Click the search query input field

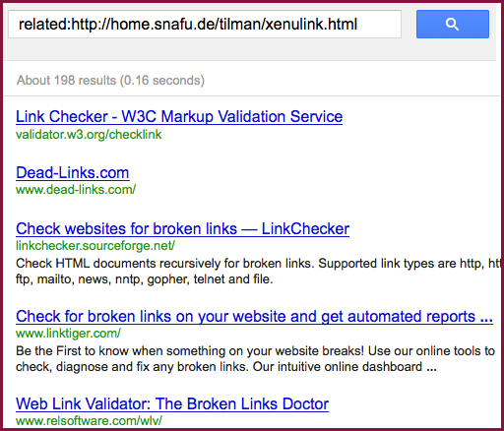[x=205, y=24]
